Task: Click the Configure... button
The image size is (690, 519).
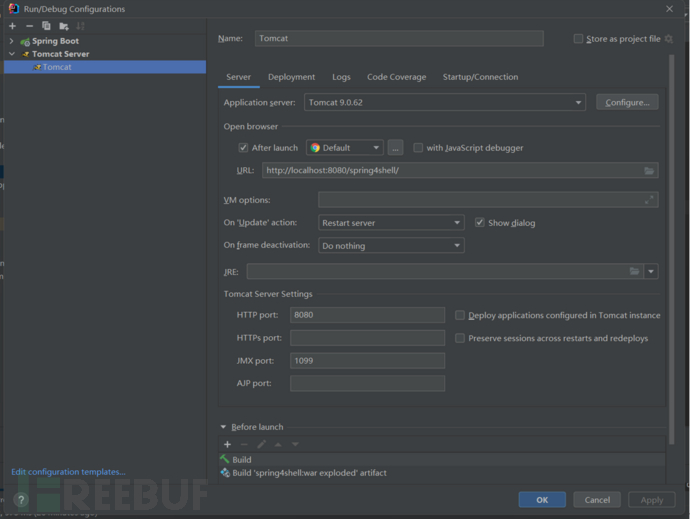Action: click(x=626, y=102)
